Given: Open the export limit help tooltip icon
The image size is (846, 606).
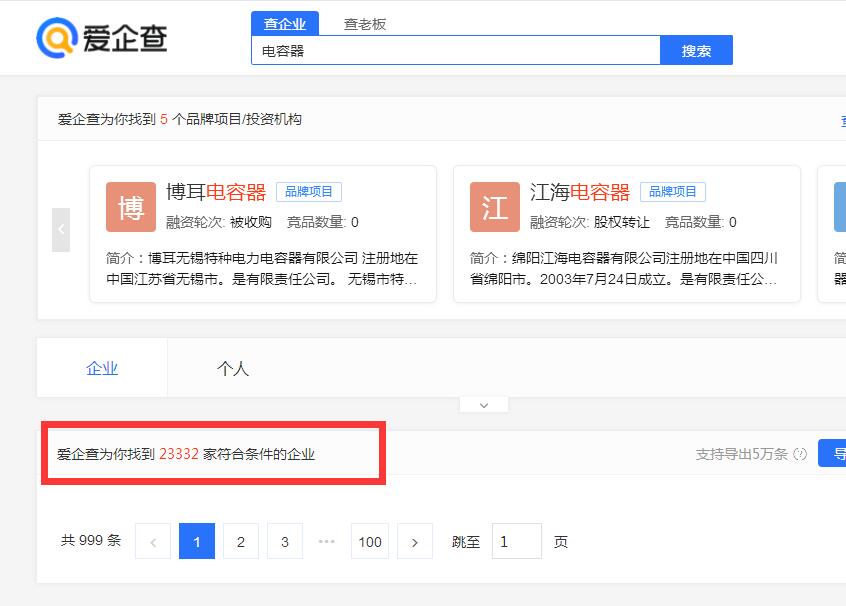Looking at the screenshot, I should pyautogui.click(x=800, y=453).
